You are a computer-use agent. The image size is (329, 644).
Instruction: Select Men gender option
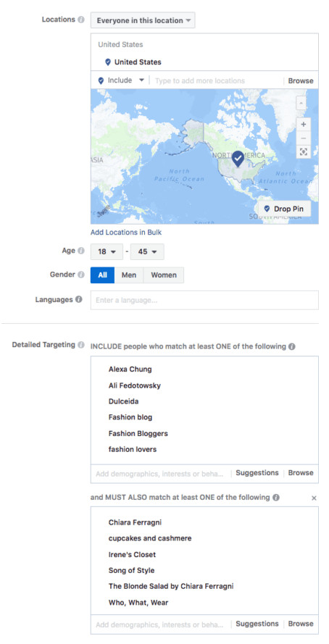(129, 275)
